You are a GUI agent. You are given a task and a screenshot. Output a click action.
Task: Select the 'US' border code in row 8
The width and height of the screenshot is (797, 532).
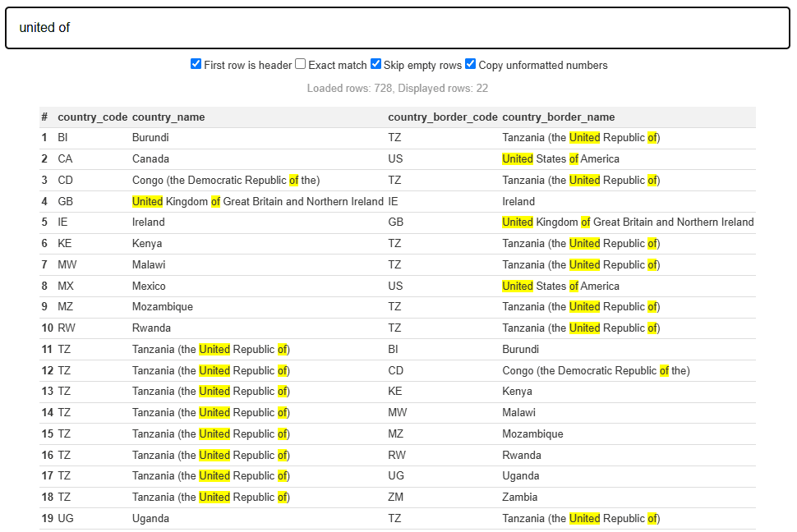click(395, 286)
